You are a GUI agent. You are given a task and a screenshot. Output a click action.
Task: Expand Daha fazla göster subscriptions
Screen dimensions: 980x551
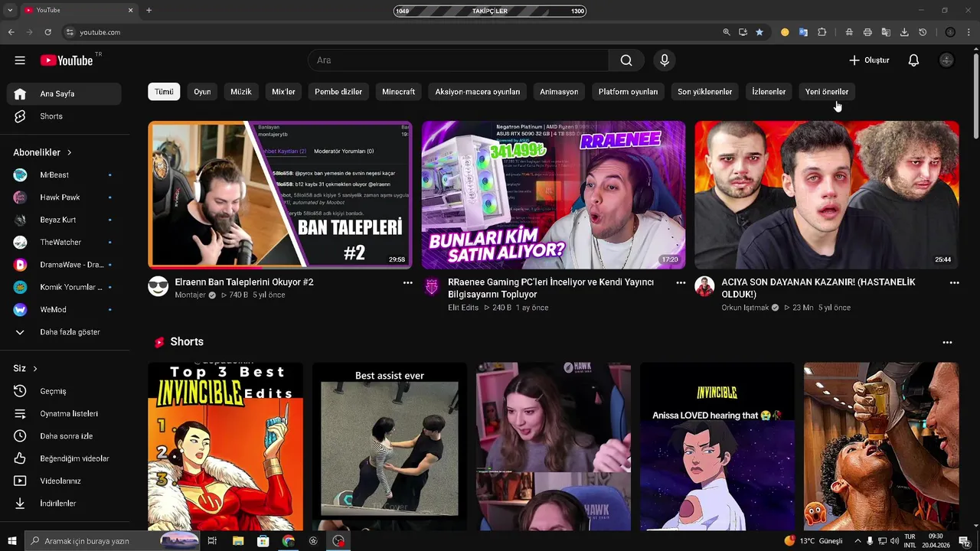[64, 332]
